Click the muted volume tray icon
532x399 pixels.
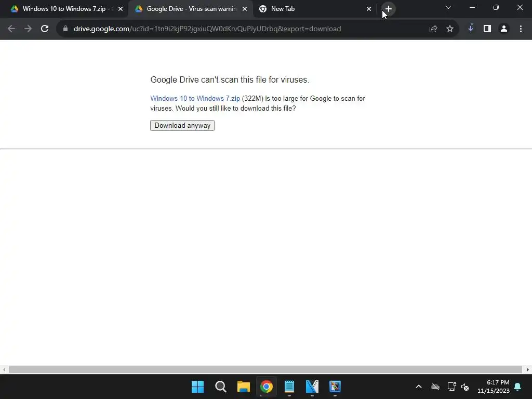pos(465,387)
